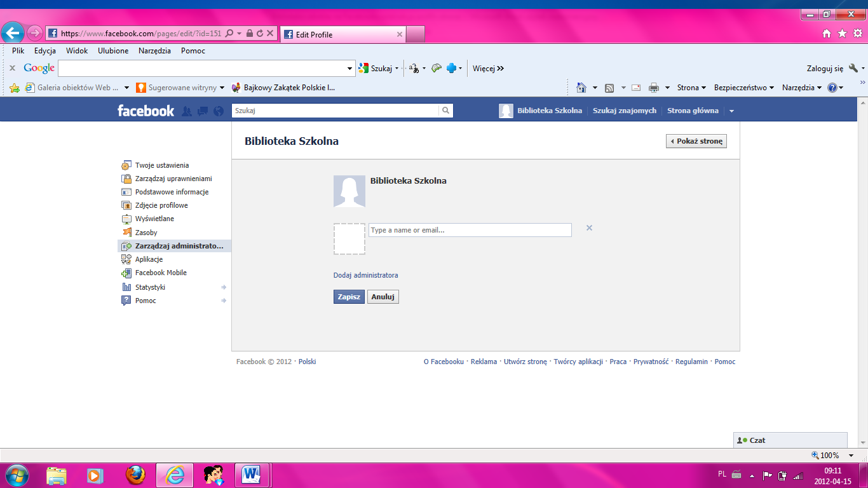Click the Windows Start button

pyautogui.click(x=17, y=475)
